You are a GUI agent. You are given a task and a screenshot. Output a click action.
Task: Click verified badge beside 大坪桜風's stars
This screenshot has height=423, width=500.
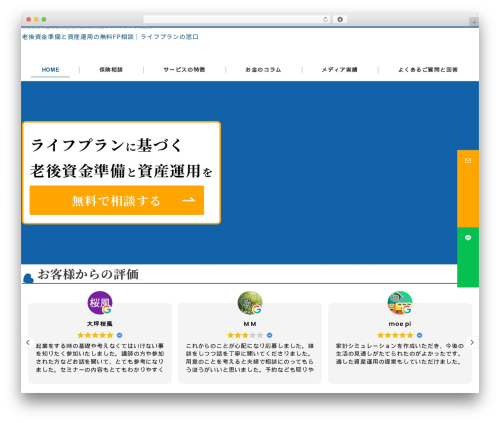coord(119,335)
